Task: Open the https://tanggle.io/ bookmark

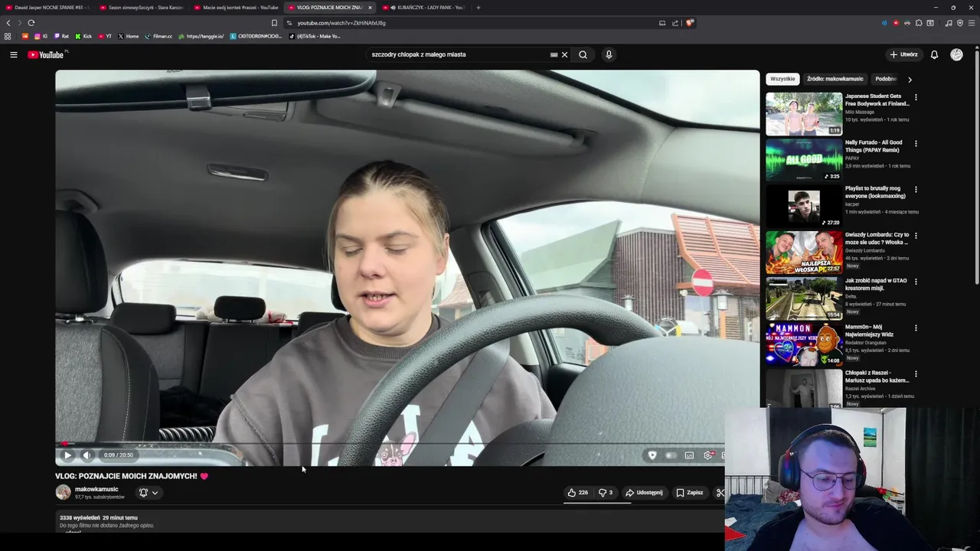Action: pyautogui.click(x=201, y=36)
